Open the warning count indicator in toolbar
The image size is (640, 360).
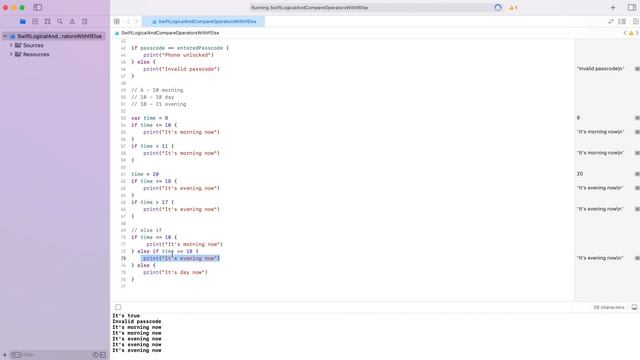point(513,7)
